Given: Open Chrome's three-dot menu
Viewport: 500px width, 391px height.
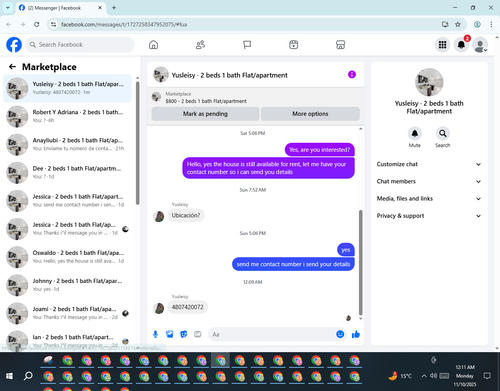Looking at the screenshot, I should [491, 24].
